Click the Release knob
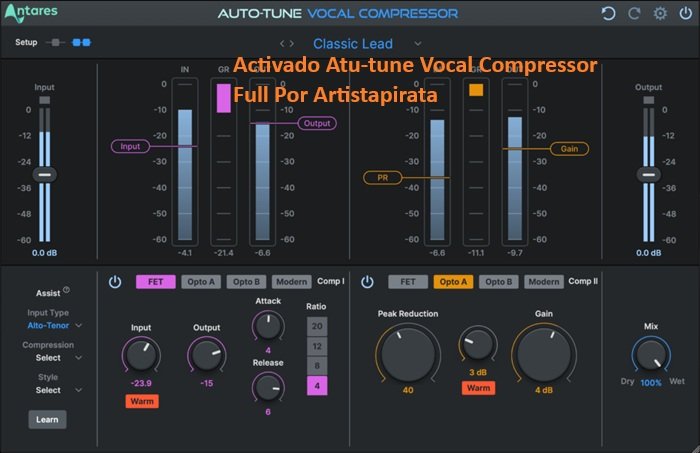700x453 pixels. (268, 387)
